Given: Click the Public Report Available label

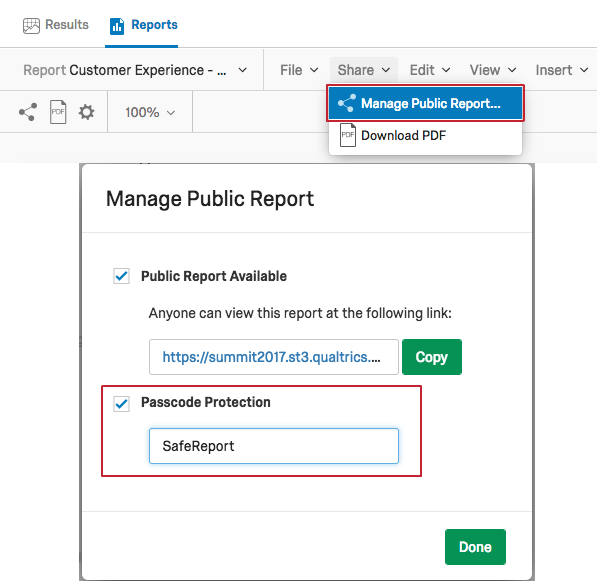Looking at the screenshot, I should coord(214,276).
